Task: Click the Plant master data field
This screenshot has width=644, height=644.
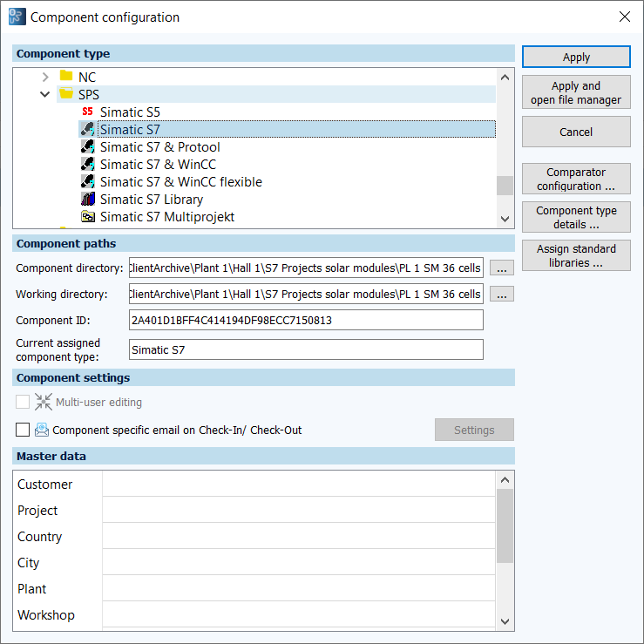Action: [x=299, y=588]
